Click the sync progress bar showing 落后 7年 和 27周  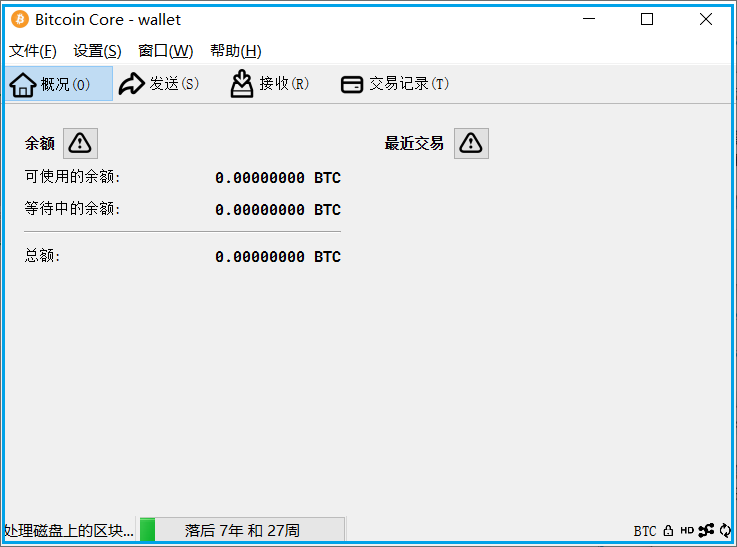(x=243, y=530)
